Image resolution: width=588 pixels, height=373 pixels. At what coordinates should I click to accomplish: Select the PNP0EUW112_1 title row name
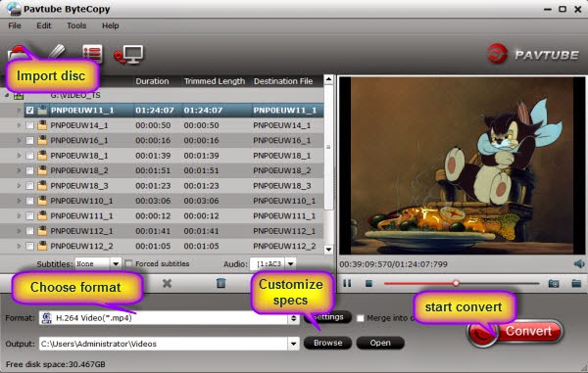coord(81,231)
